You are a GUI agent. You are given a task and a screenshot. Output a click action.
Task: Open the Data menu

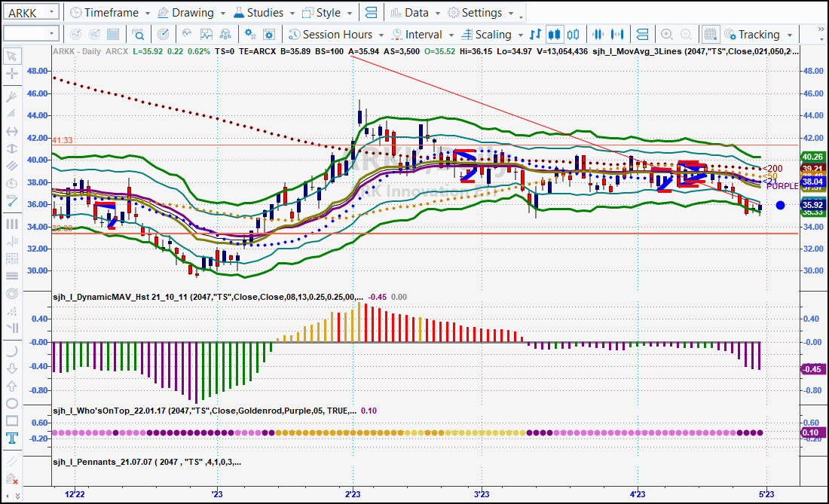click(x=410, y=13)
